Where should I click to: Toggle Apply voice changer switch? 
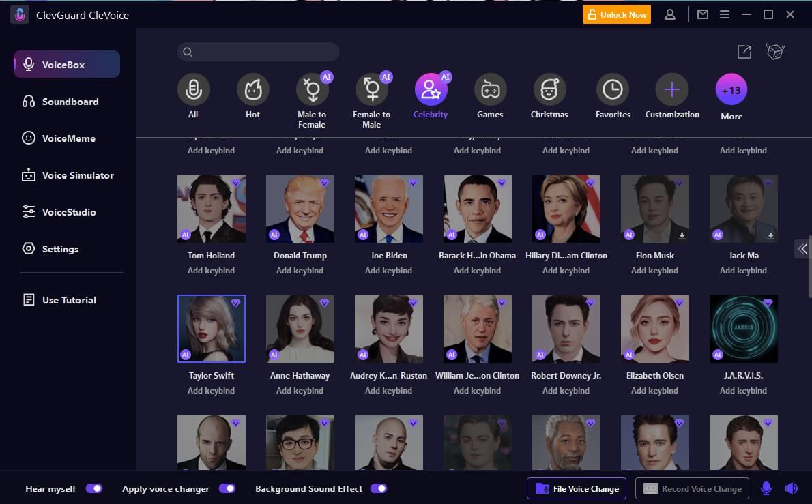[227, 488]
